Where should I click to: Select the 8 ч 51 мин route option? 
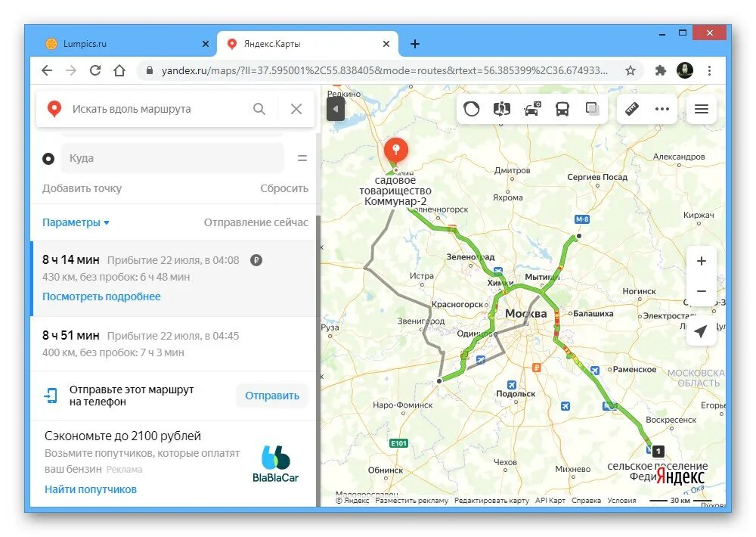click(174, 344)
